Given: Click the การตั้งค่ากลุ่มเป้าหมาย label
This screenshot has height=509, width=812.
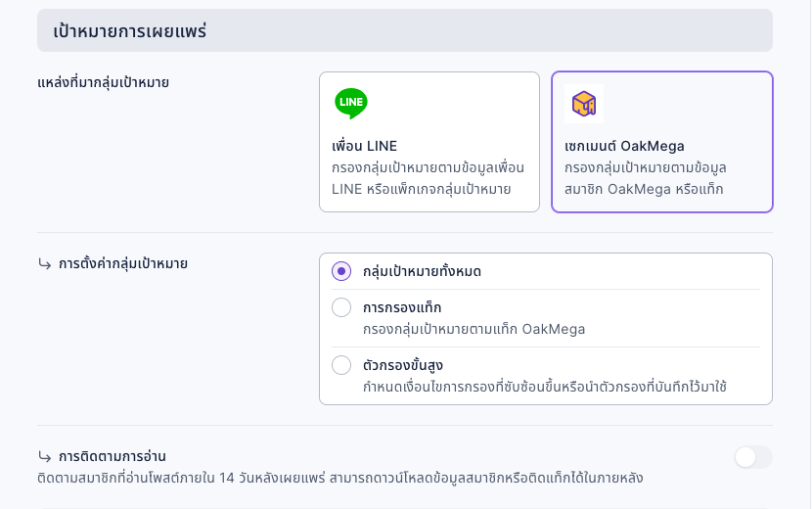Looking at the screenshot, I should coord(122,264).
